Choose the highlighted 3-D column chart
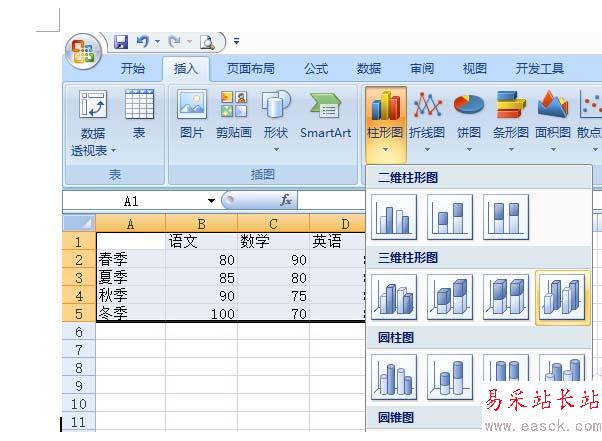The width and height of the screenshot is (602, 441). [562, 298]
